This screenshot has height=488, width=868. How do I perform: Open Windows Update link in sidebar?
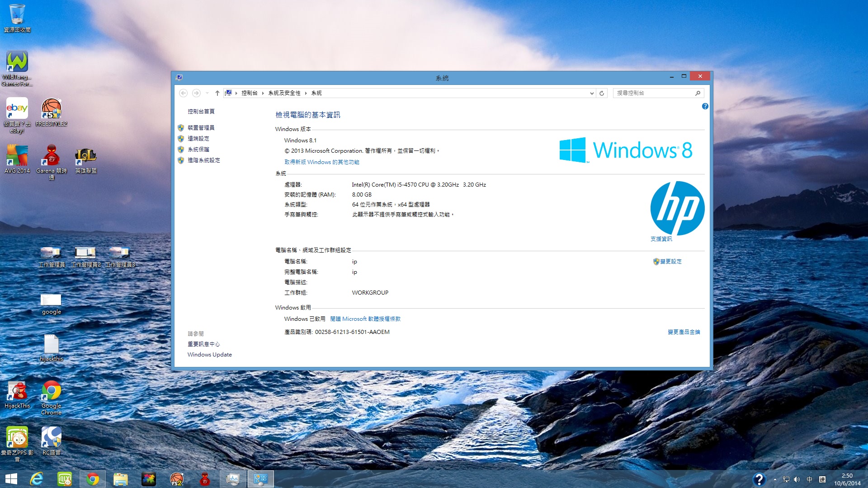[x=210, y=355]
